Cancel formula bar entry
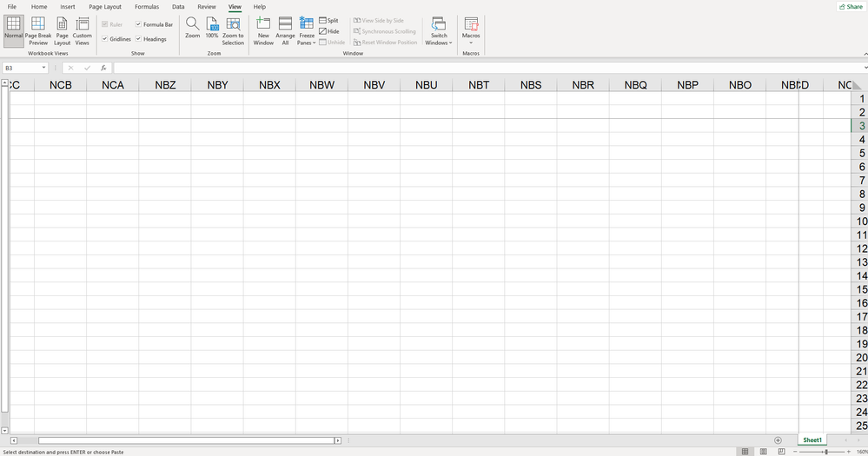Screen dimensions: 868x456 pyautogui.click(x=71, y=68)
